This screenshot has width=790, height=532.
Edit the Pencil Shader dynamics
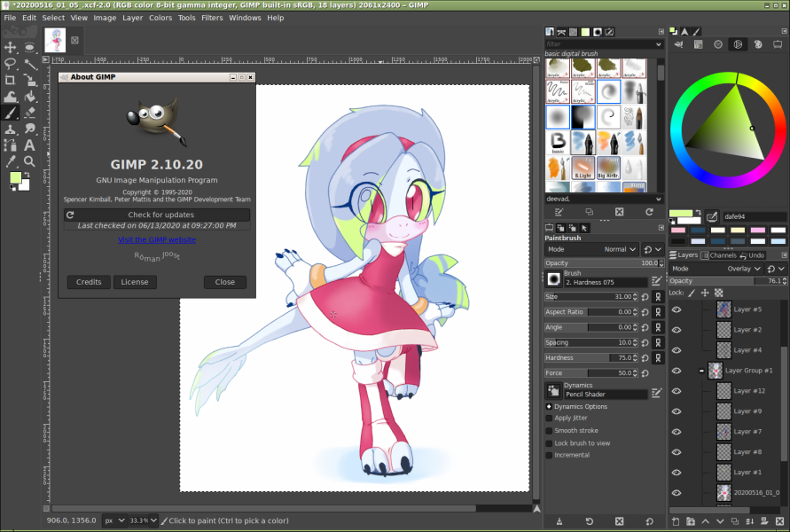(x=656, y=393)
